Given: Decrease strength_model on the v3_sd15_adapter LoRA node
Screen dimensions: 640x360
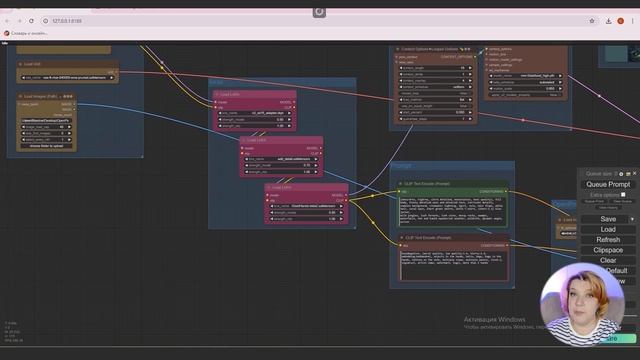Looking at the screenshot, I should [220, 120].
